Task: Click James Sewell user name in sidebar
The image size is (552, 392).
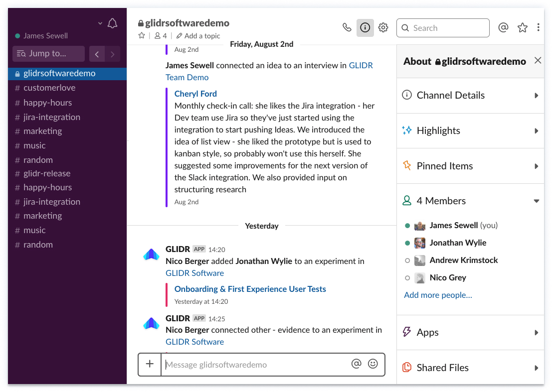Action: click(45, 36)
